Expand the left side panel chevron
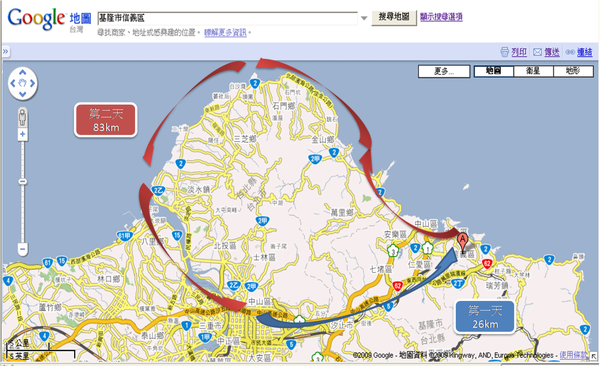This screenshot has height=366, width=600. [6, 51]
